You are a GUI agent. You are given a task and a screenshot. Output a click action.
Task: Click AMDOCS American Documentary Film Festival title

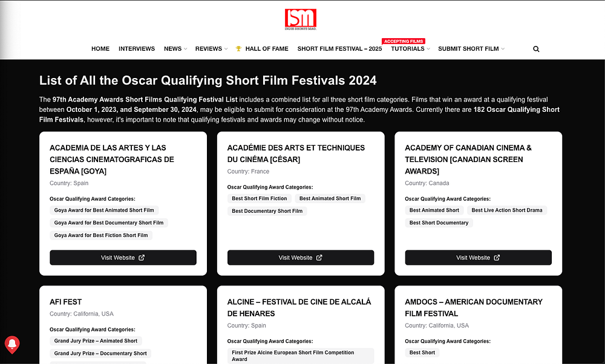(474, 308)
